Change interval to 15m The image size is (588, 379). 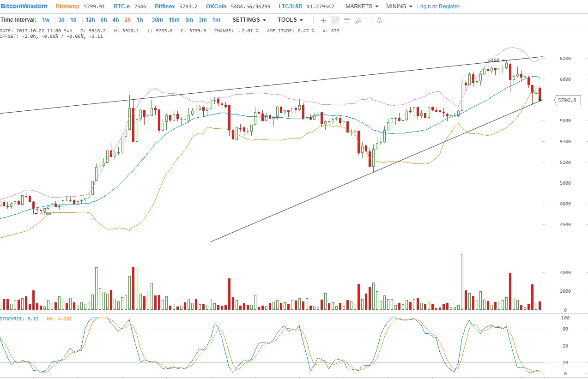[174, 20]
